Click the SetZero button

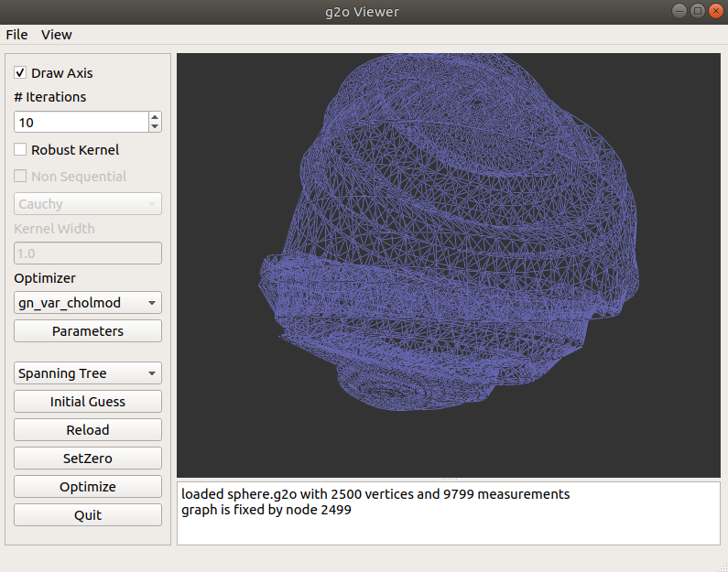click(88, 459)
